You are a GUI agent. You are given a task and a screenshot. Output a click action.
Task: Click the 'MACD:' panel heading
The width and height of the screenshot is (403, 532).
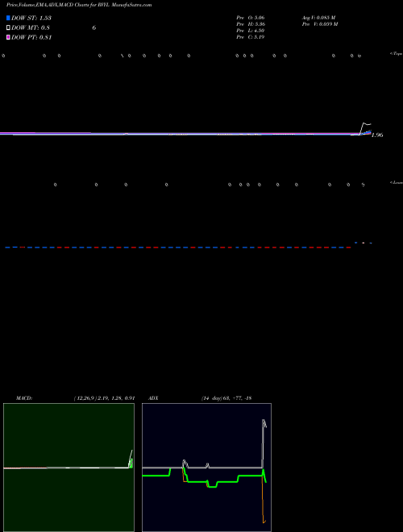coord(24,398)
